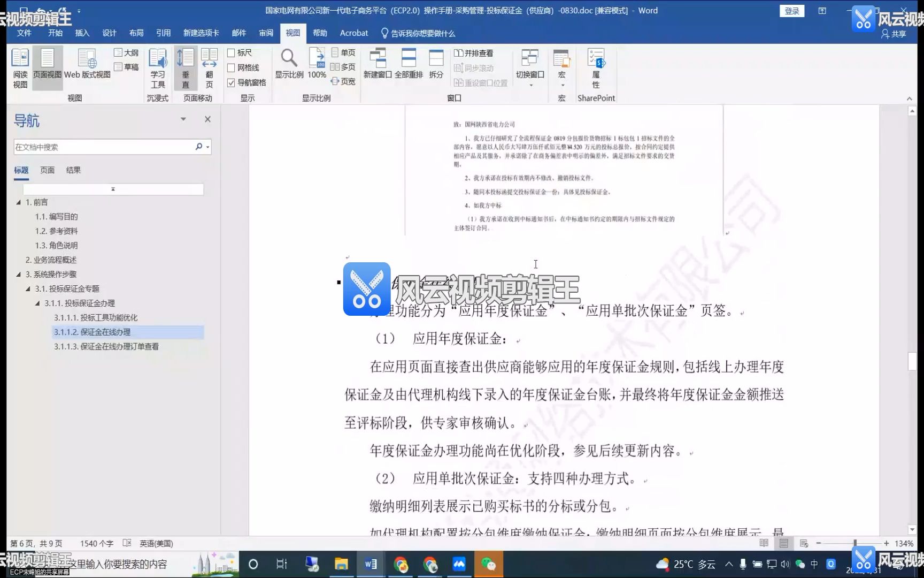Click the vertical scrollbar thumb
The height and width of the screenshot is (578, 924).
912,361
